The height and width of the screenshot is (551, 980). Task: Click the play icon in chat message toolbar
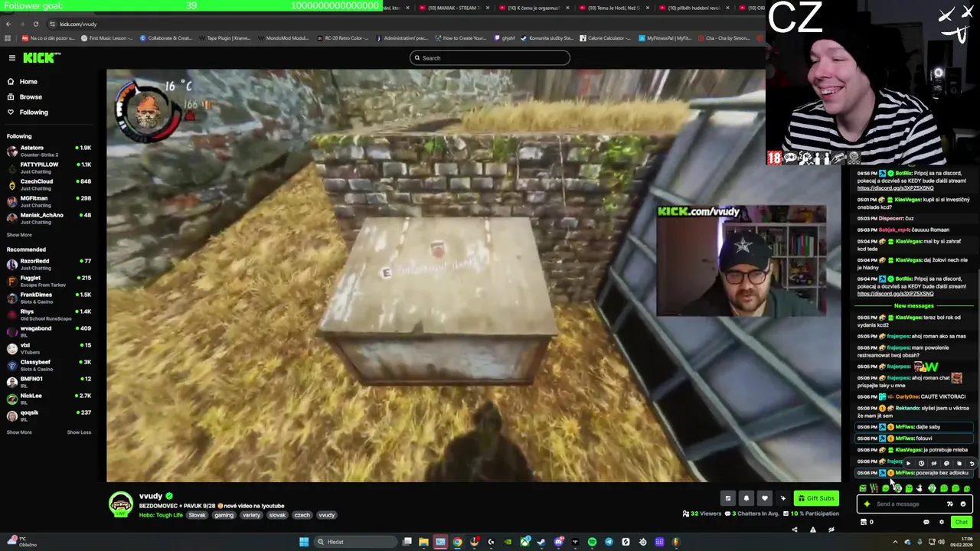909,464
